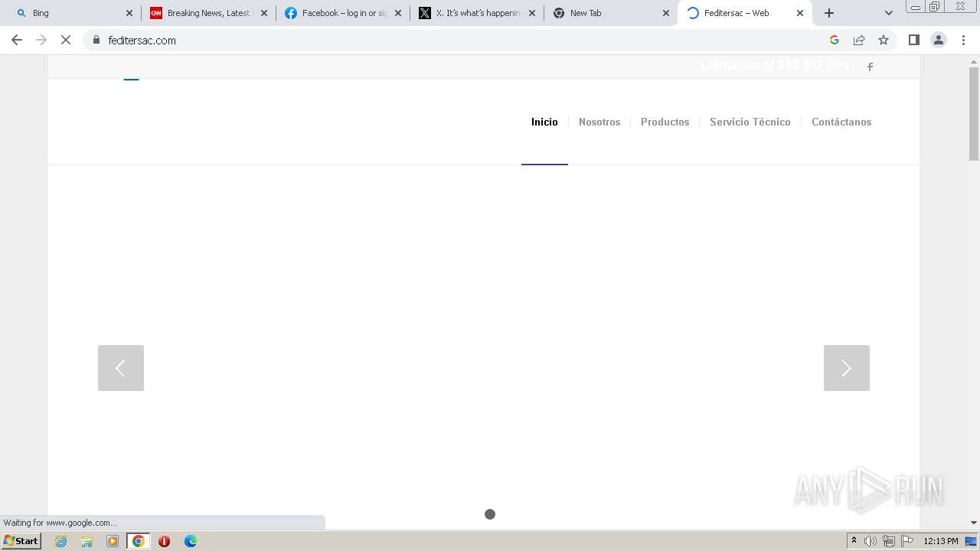Viewport: 980px width, 551px height.
Task: Show the next slide in the carousel
Action: 847,368
